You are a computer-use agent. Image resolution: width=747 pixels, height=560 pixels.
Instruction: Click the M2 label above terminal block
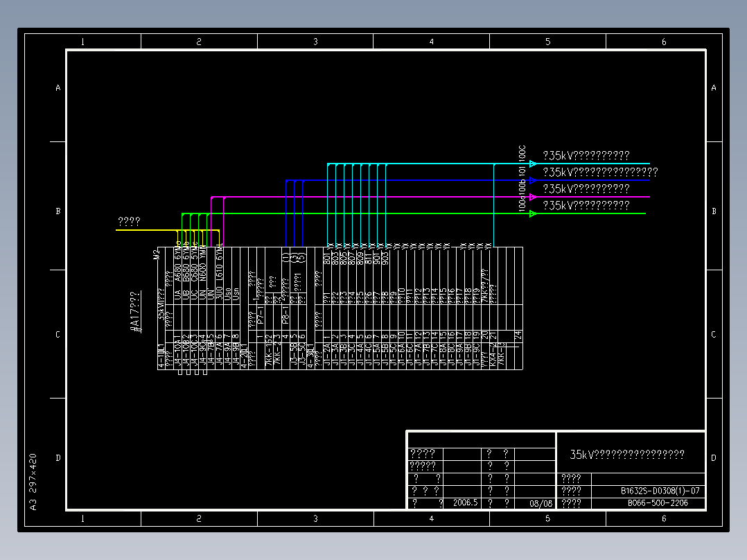coord(157,254)
